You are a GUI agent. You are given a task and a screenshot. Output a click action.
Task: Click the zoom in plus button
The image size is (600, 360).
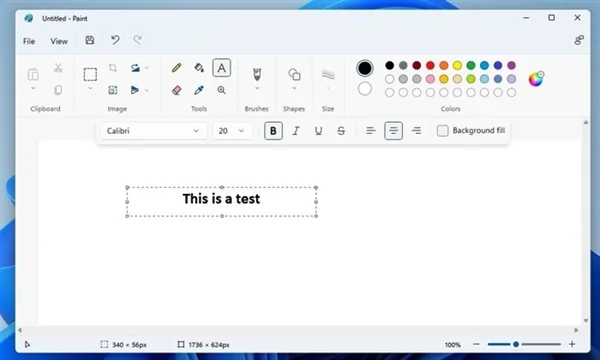click(x=572, y=344)
